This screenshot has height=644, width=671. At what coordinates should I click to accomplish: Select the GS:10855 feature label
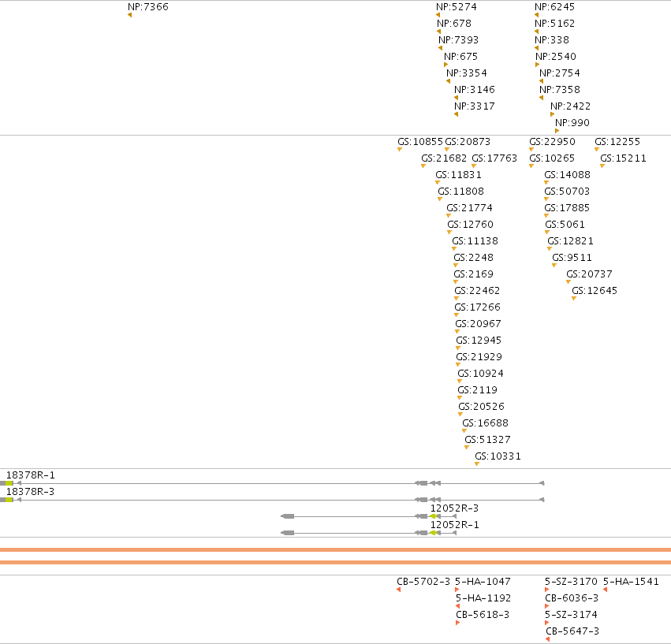tap(420, 142)
